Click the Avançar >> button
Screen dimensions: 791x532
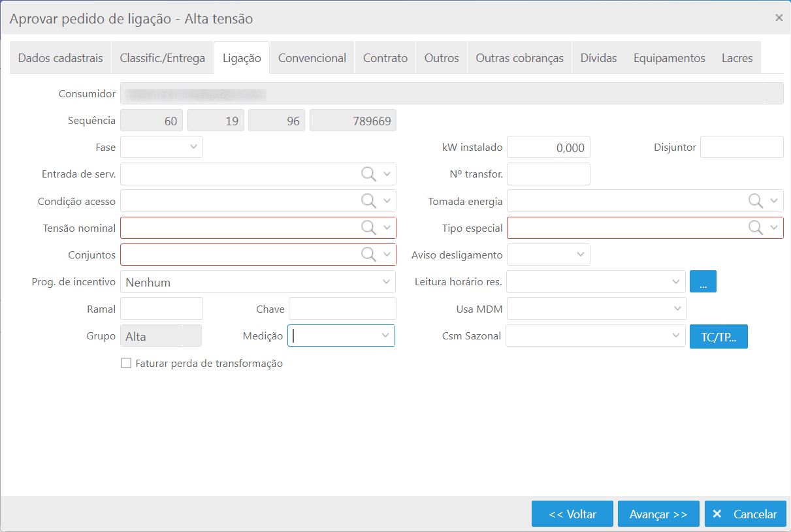click(x=658, y=514)
